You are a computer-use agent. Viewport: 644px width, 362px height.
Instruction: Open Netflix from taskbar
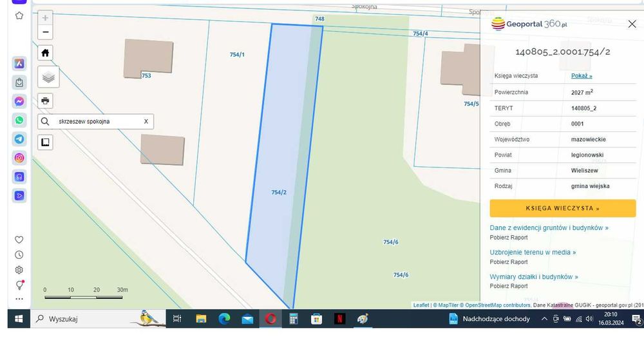[x=339, y=319]
